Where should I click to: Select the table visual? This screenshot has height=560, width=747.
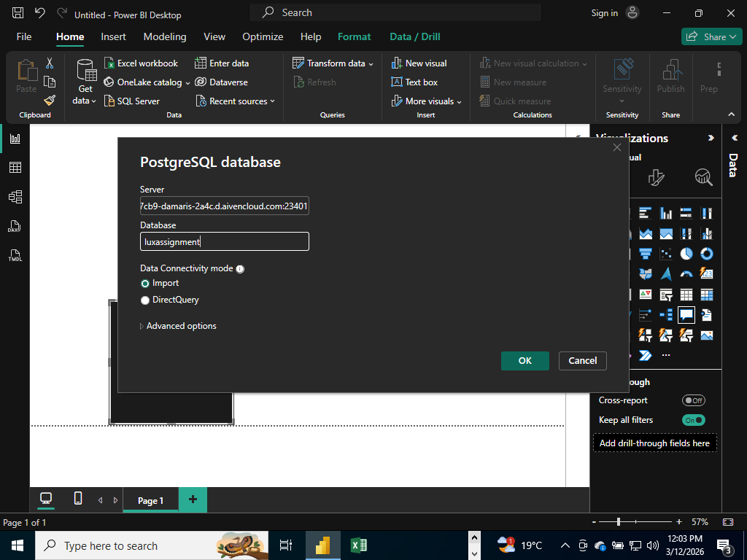686,295
